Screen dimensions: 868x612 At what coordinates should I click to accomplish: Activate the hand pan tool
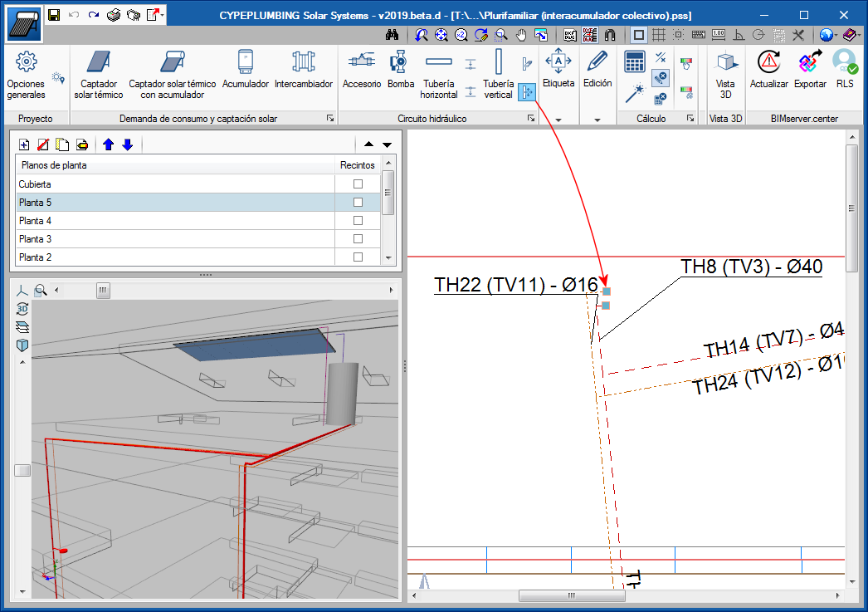(x=521, y=36)
